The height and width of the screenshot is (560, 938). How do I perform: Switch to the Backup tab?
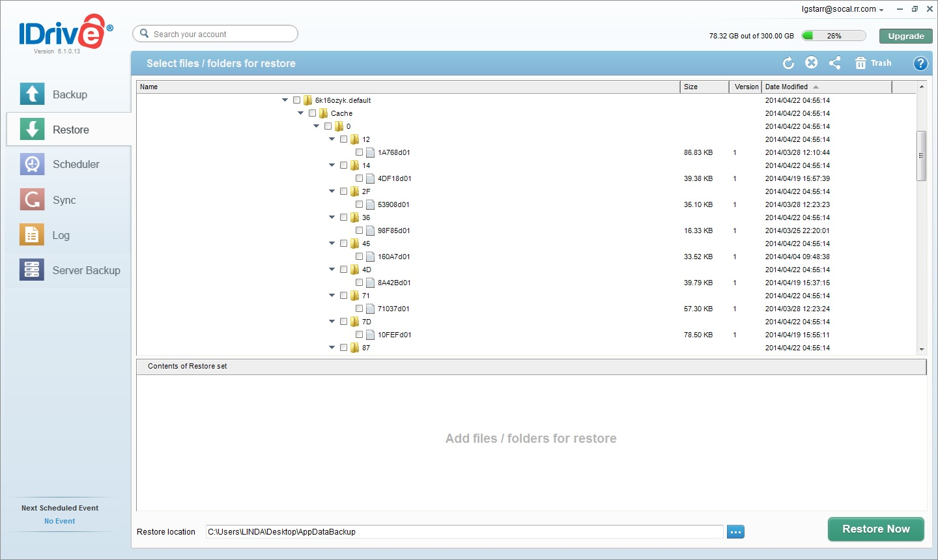[69, 94]
